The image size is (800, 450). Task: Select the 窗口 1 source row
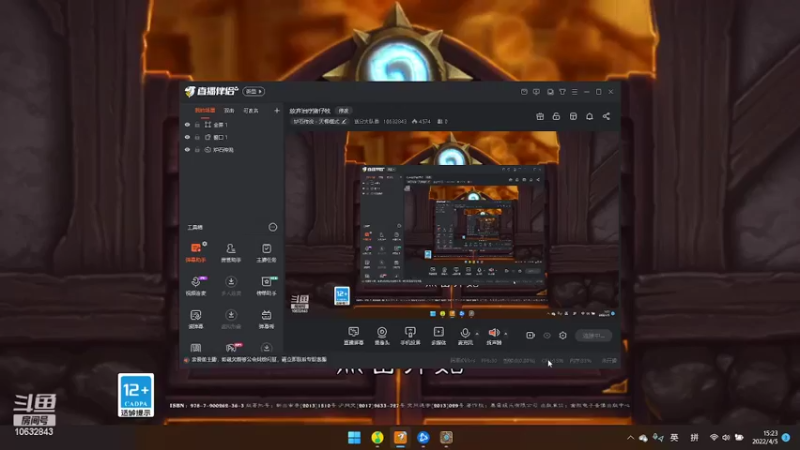[232, 138]
